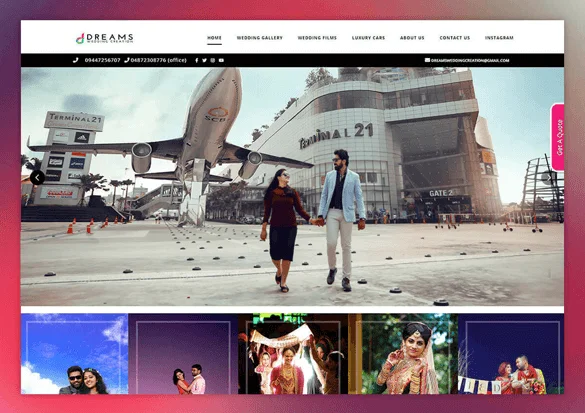Follow the INSTAGRAM navigation link

(x=499, y=38)
